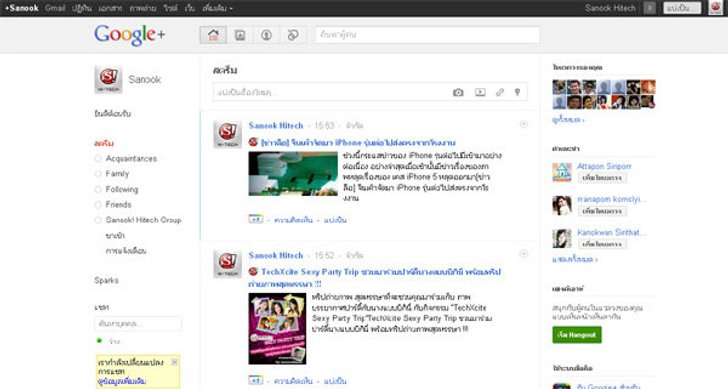The image size is (728, 389).
Task: Add Attapon Sinporr to circles
Action: 602,178
